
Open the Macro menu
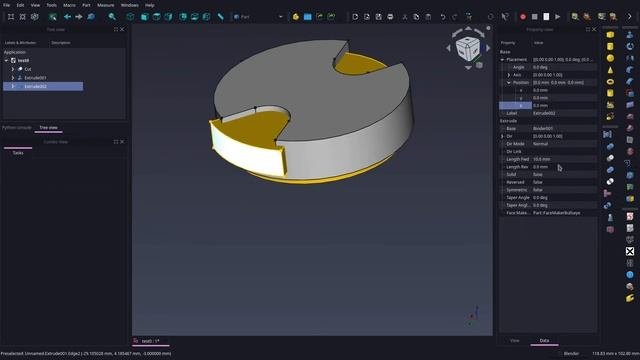coord(69,5)
